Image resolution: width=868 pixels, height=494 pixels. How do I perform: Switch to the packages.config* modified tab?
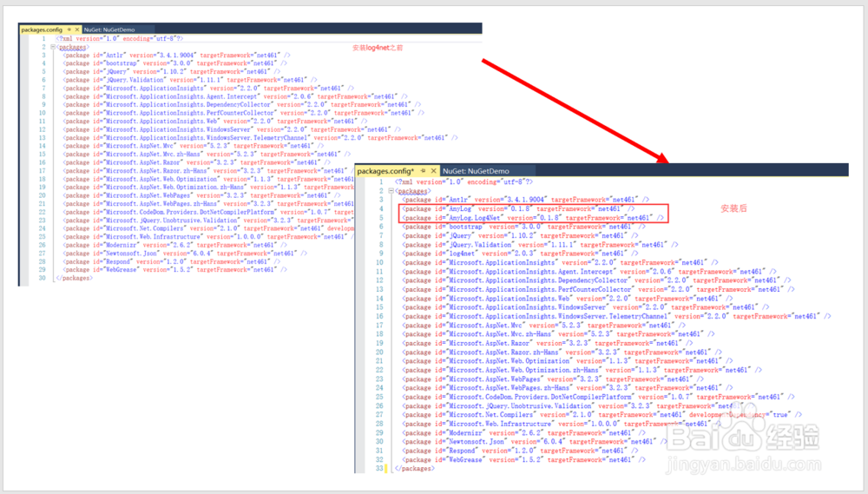385,171
